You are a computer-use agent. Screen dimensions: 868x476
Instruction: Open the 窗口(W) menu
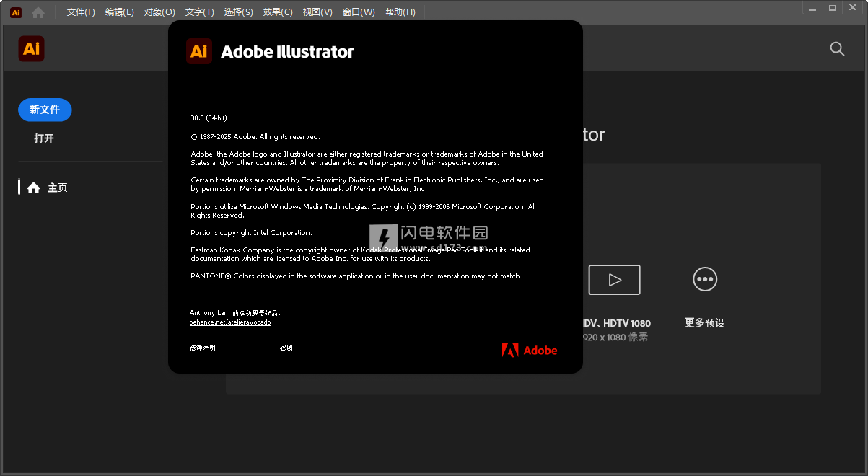359,12
